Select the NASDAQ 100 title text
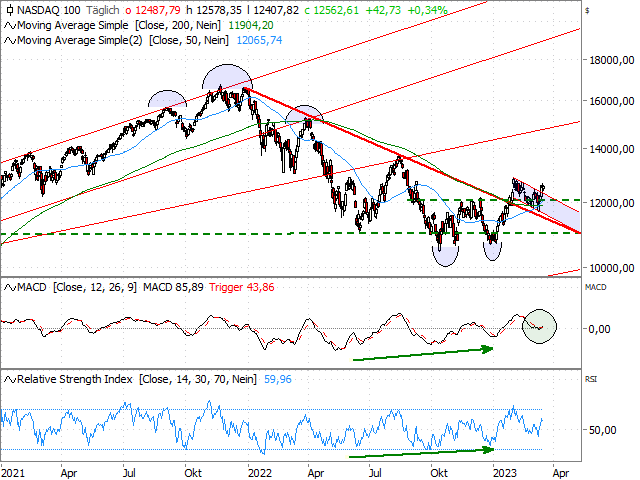The height and width of the screenshot is (480, 640). [x=49, y=10]
